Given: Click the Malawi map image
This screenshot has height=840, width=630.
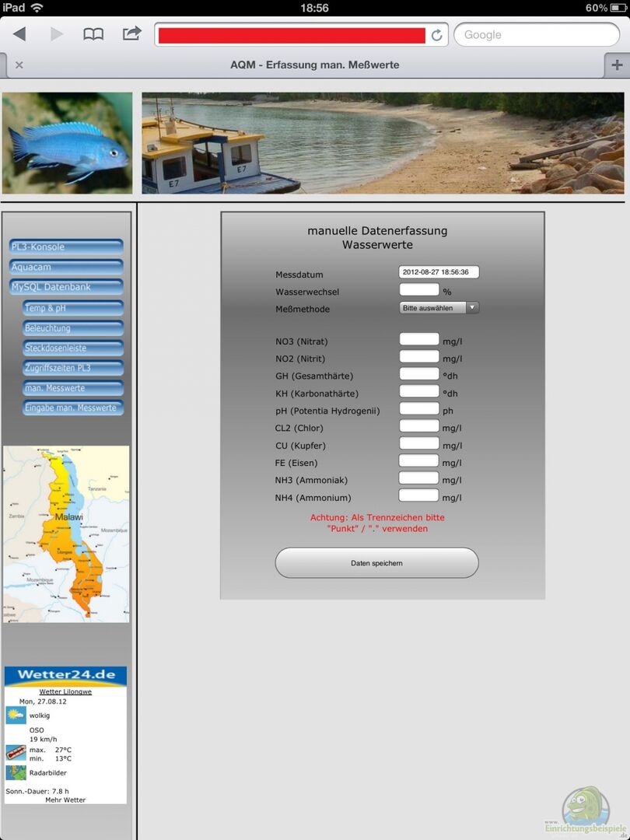Looking at the screenshot, I should (66, 534).
